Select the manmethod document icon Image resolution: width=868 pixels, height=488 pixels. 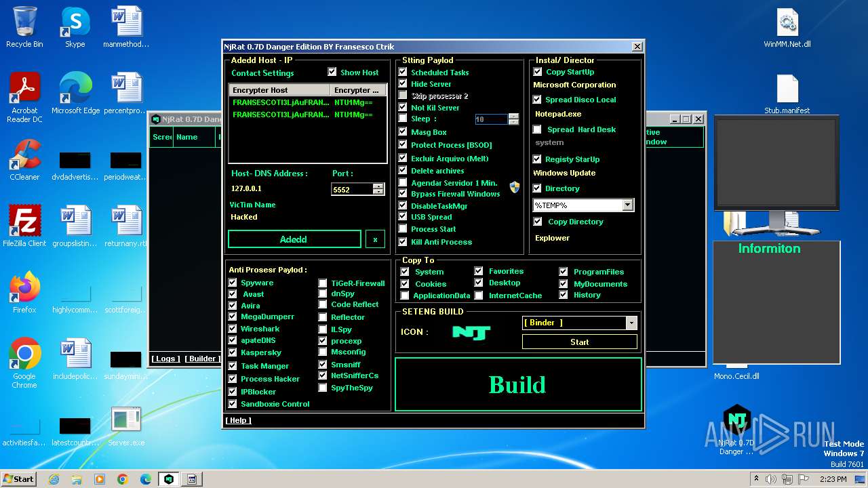[126, 27]
